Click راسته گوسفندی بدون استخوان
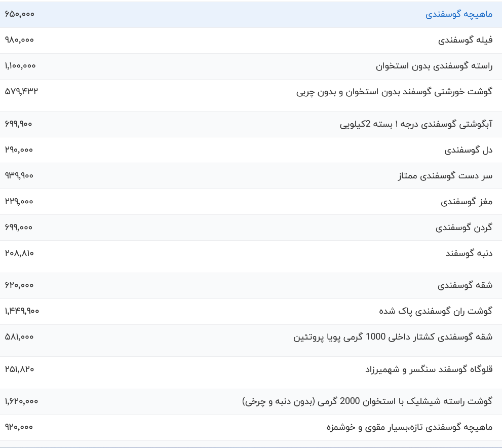This screenshot has width=502, height=448. tap(434, 66)
